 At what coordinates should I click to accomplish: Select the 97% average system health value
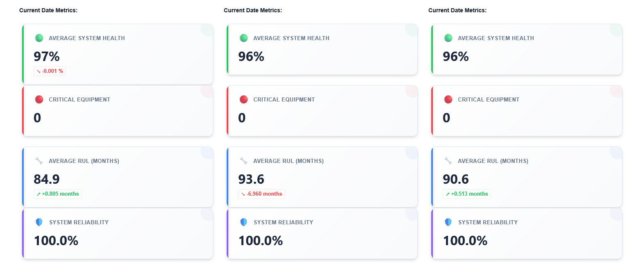(47, 56)
